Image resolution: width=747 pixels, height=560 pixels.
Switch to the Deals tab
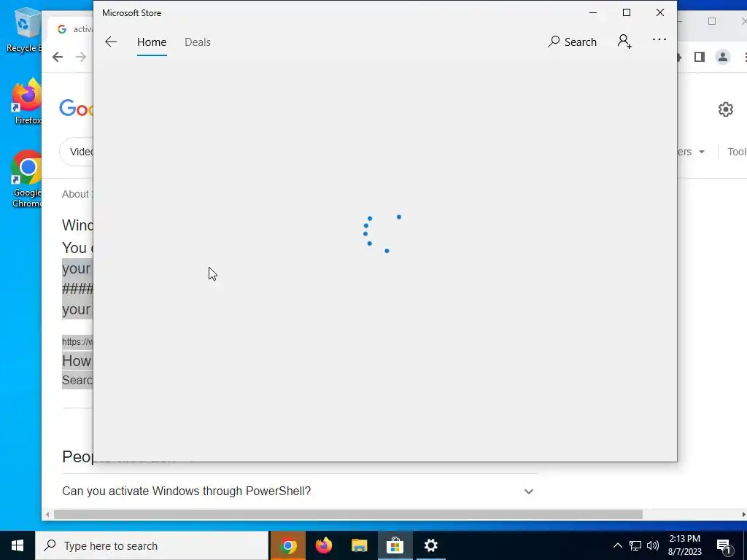pos(197,42)
